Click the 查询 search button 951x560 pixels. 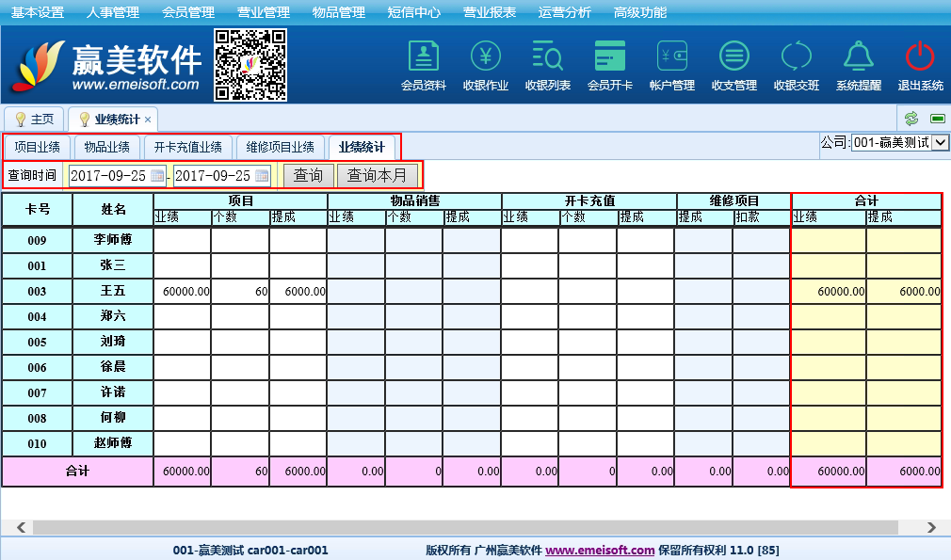[x=308, y=176]
